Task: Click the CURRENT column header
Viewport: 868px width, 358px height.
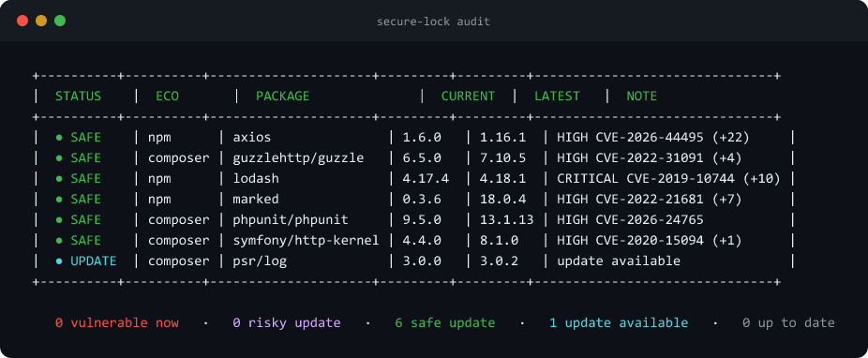Action: tap(468, 97)
